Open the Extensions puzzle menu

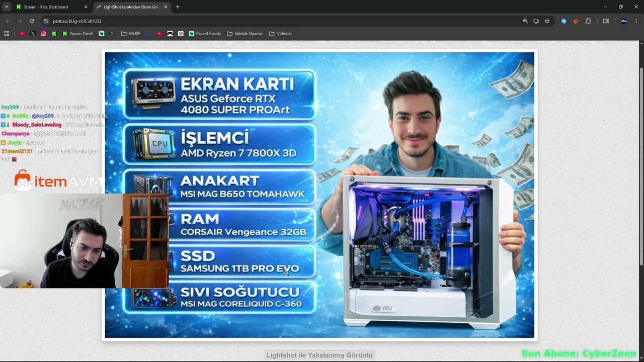(588, 21)
